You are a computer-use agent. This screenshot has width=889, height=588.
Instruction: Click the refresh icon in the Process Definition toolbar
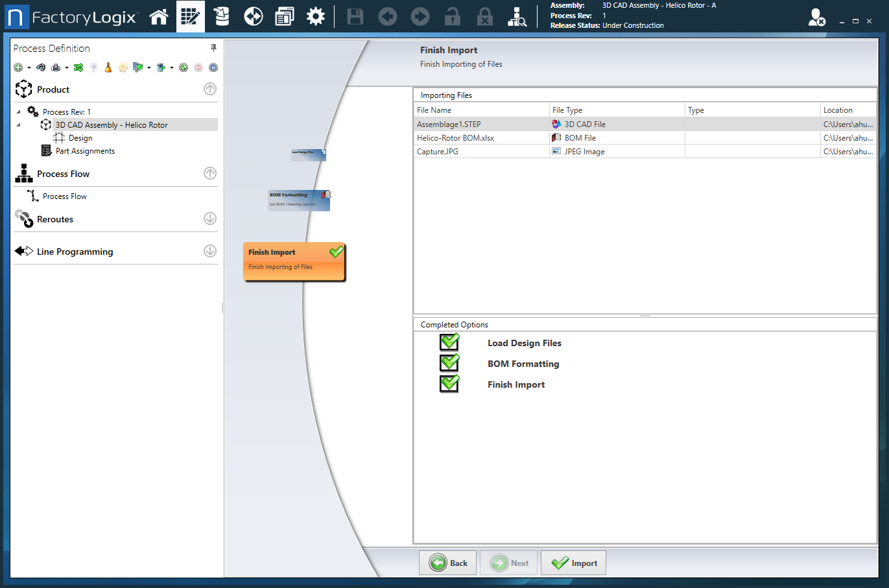[184, 67]
